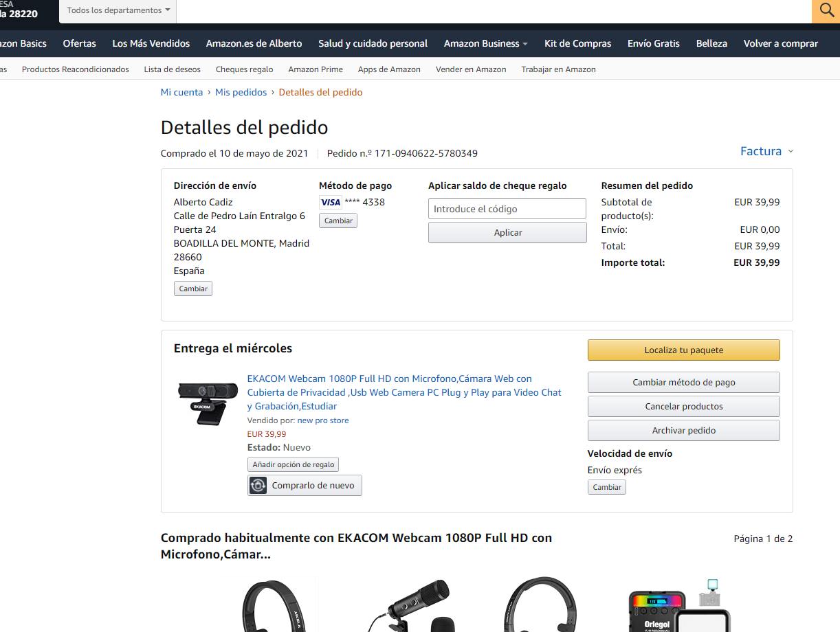The height and width of the screenshot is (632, 840).
Task: Click the Mis pedidos breadcrumb
Action: (241, 92)
